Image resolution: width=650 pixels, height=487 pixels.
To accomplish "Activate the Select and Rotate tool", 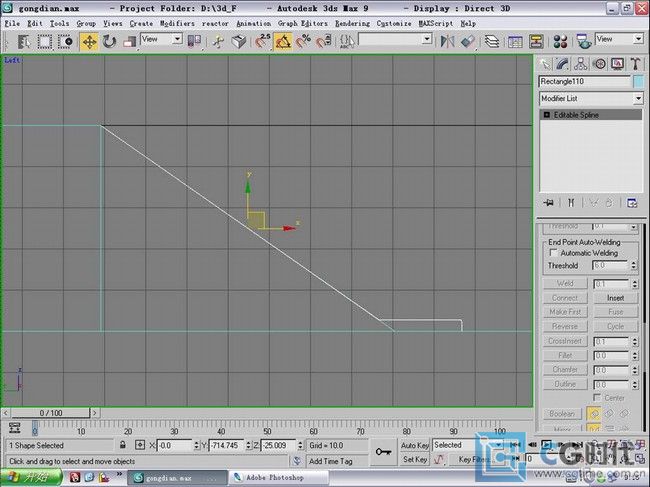I will tap(109, 41).
